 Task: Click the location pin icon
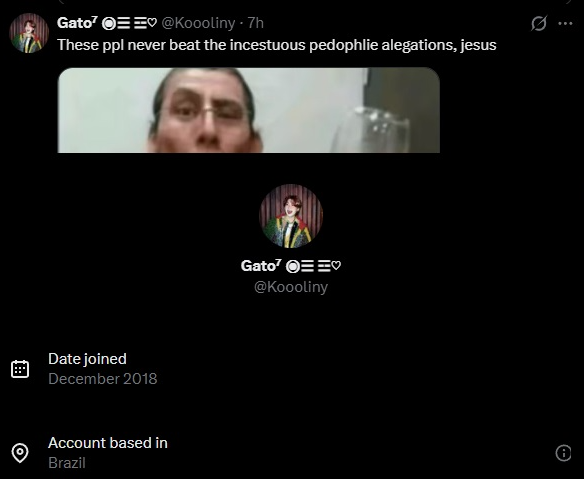20,453
